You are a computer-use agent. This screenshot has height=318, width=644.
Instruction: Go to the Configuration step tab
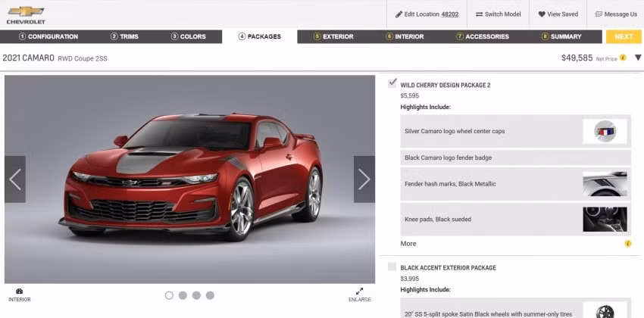pos(48,36)
